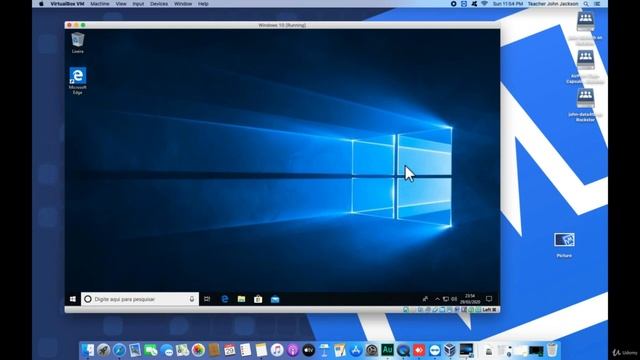Open Adobe Audition from the Dock
The height and width of the screenshot is (360, 640).
coord(387,350)
